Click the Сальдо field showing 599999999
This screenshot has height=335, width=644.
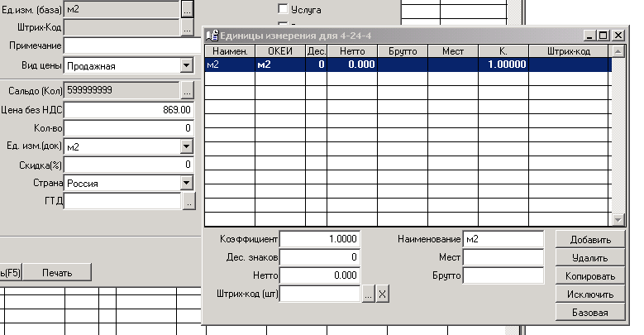click(x=122, y=90)
